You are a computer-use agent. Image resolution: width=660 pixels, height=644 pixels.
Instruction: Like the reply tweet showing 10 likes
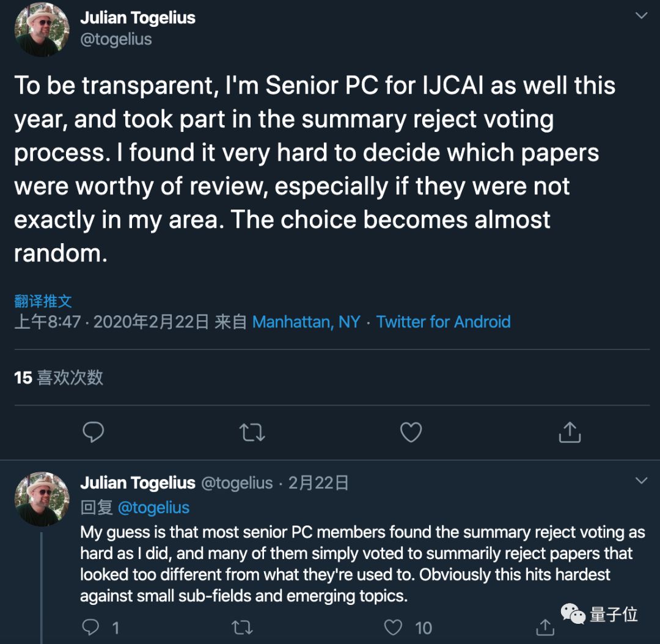[x=394, y=627]
